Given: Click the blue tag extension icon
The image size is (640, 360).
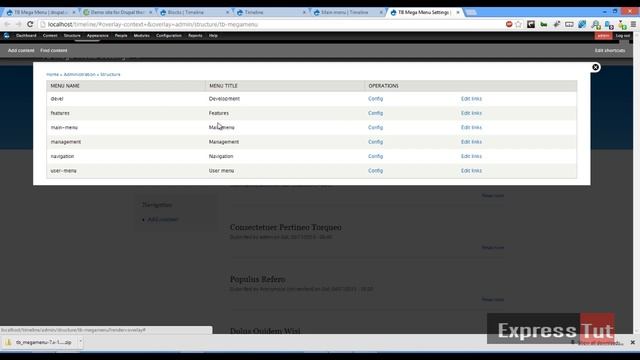Looking at the screenshot, I should click(582, 24).
